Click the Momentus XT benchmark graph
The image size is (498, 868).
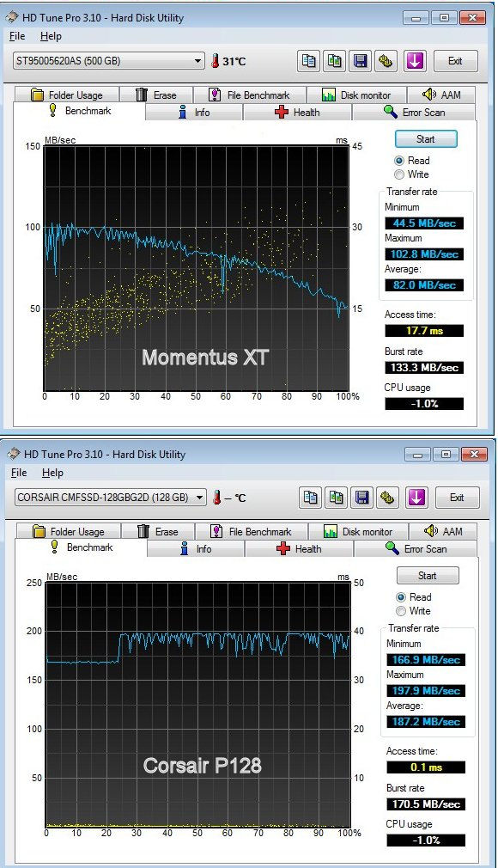pos(197,268)
